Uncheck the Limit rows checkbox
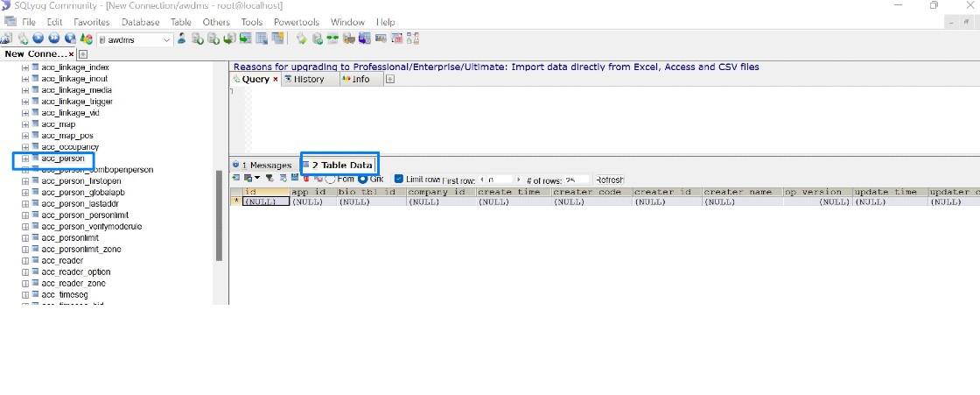This screenshot has height=395, width=980. click(x=399, y=179)
